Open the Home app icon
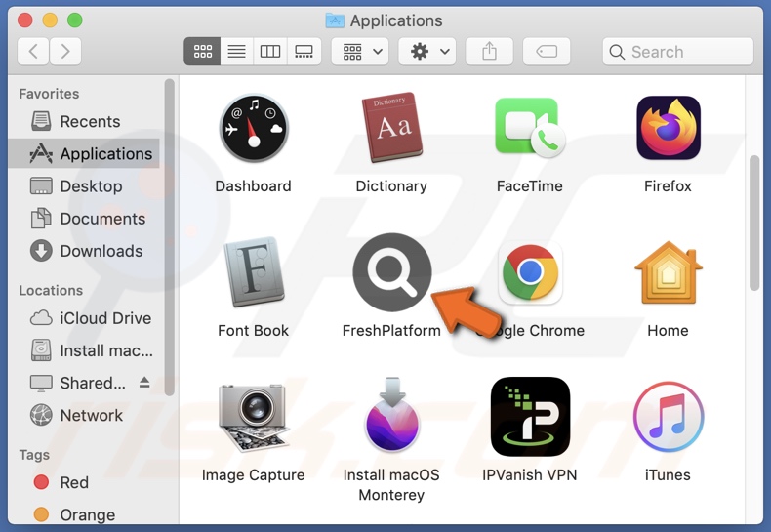The height and width of the screenshot is (532, 771). [669, 272]
